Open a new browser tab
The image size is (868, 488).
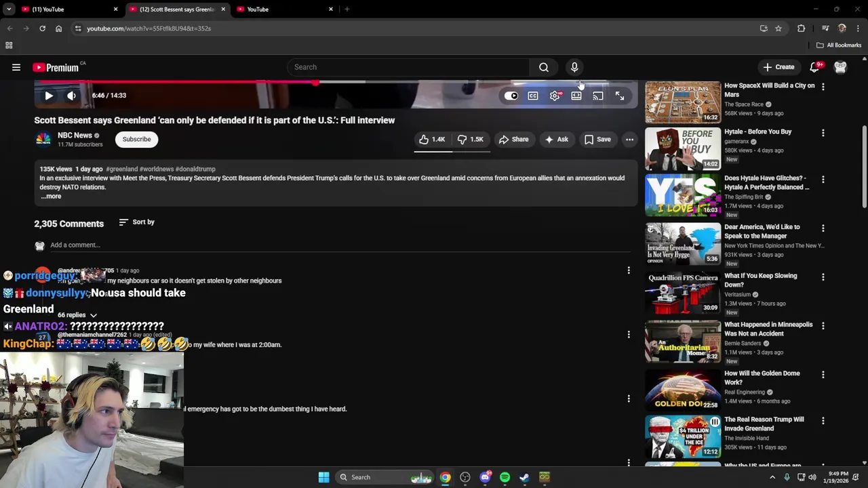[347, 9]
